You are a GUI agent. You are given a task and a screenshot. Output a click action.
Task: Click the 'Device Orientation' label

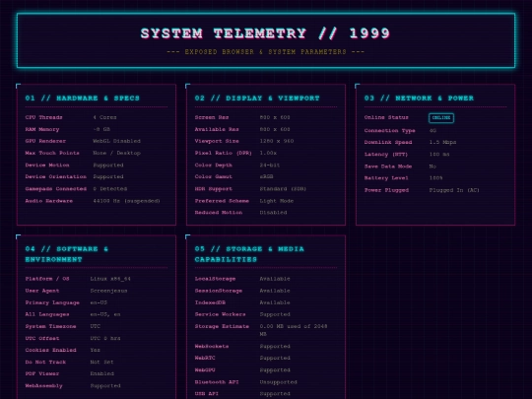[x=55, y=176]
